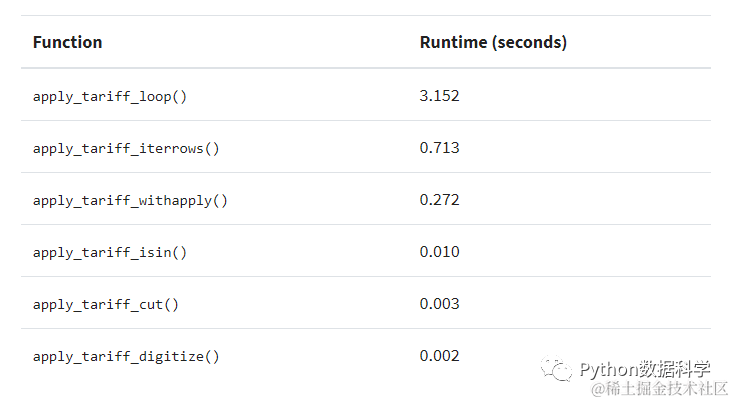Click the Runtime (seconds) column header
The width and height of the screenshot is (734, 403).
pyautogui.click(x=493, y=43)
